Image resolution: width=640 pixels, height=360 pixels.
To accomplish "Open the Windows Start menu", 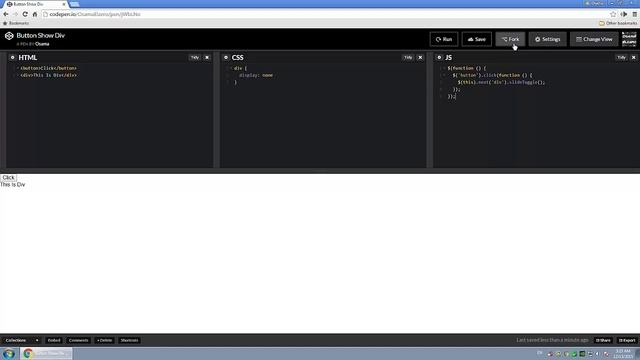I will click(9, 353).
